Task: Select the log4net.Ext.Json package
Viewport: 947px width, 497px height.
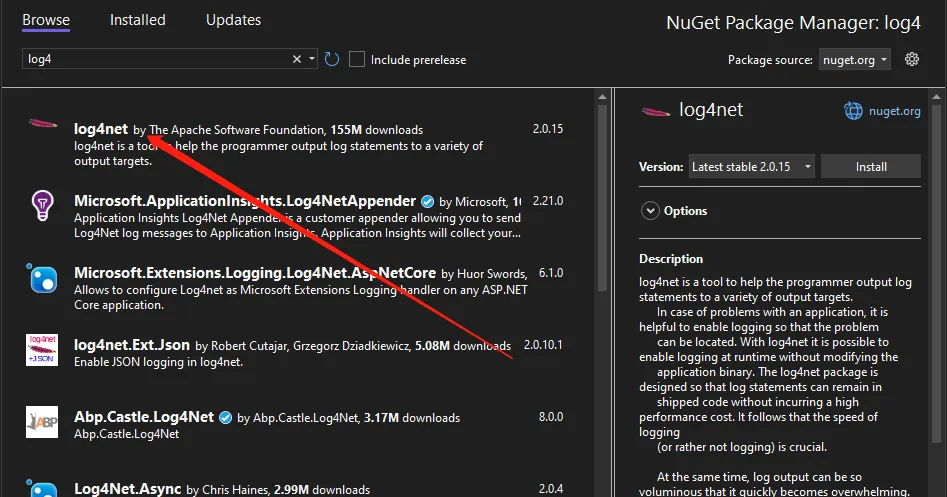Action: (132, 345)
